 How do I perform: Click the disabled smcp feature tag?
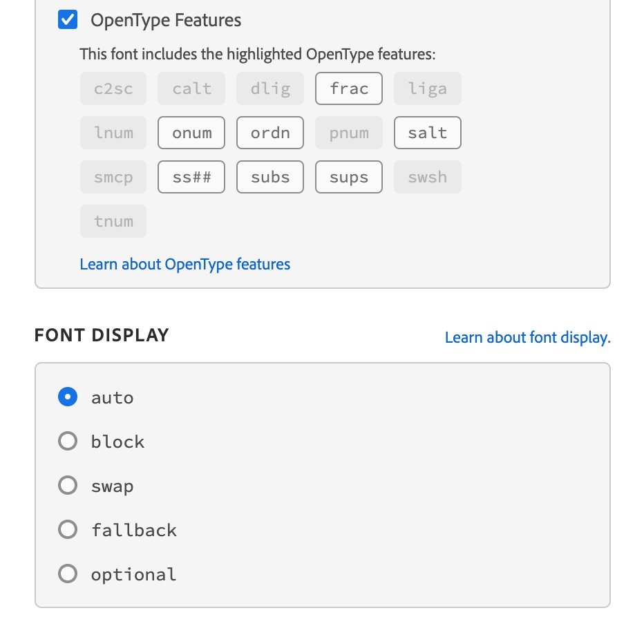coord(113,177)
